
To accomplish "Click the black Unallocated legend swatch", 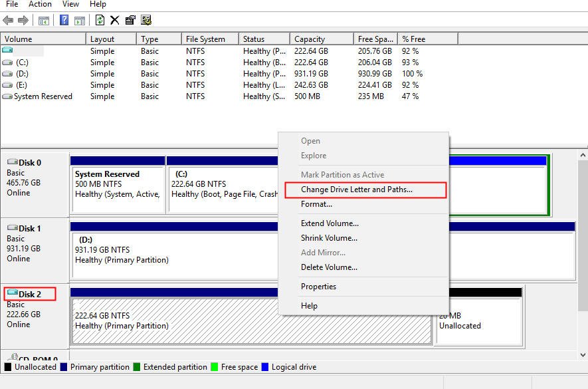I will (7, 367).
